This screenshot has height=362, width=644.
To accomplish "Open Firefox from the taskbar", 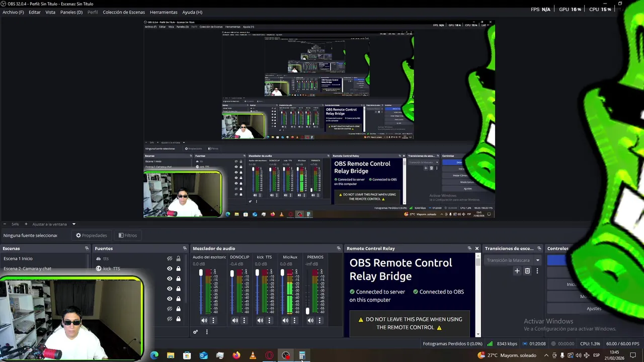I will coord(236,355).
